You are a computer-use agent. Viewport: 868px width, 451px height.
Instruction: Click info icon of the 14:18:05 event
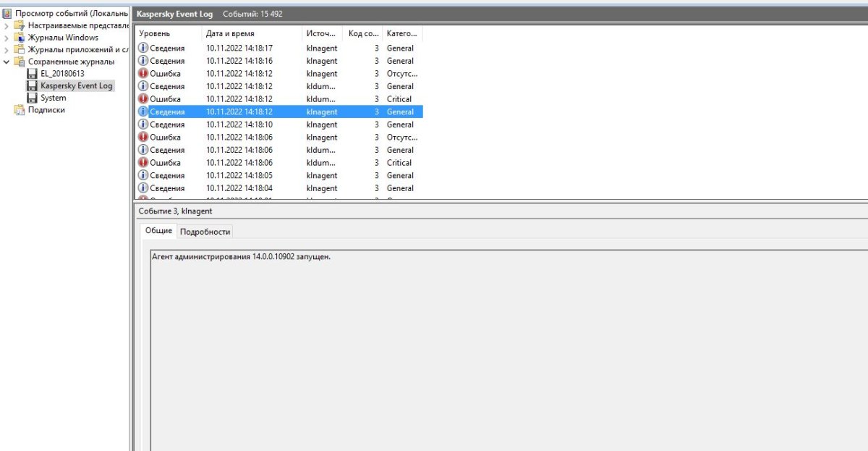pos(142,175)
